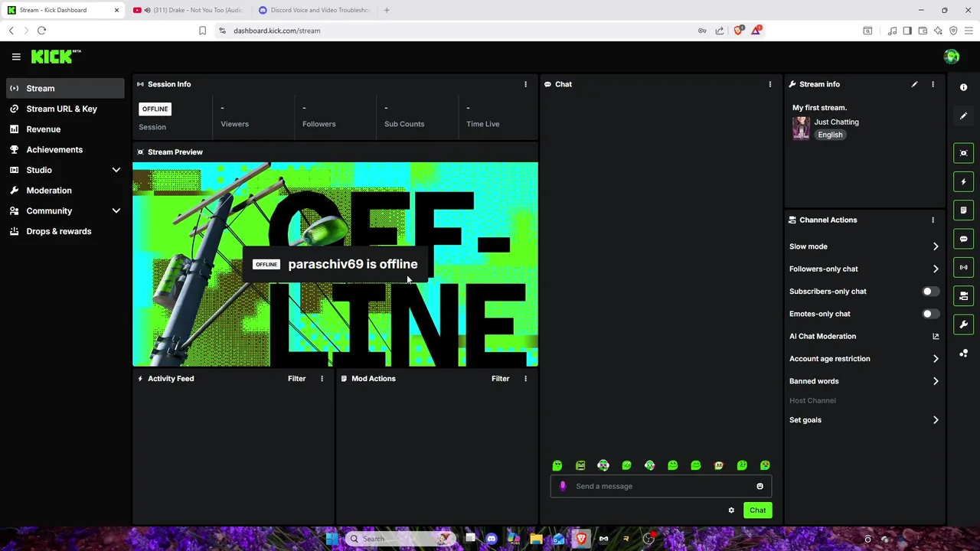Screen dimensions: 980x551
Task: Open Windows Start menu
Action: tap(332, 539)
